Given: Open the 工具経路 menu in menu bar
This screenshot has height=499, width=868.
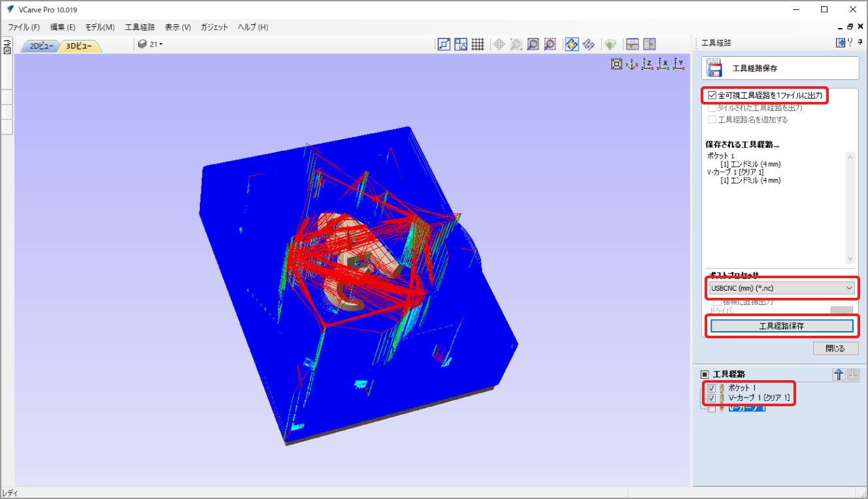Looking at the screenshot, I should 140,27.
